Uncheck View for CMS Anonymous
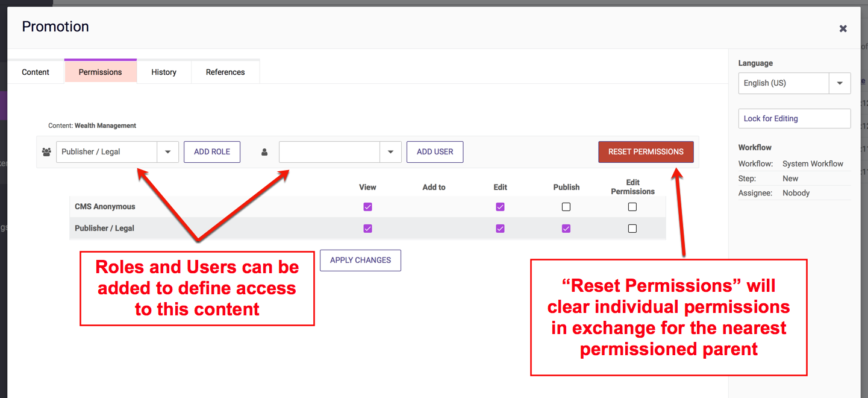The width and height of the screenshot is (868, 398). pos(367,207)
